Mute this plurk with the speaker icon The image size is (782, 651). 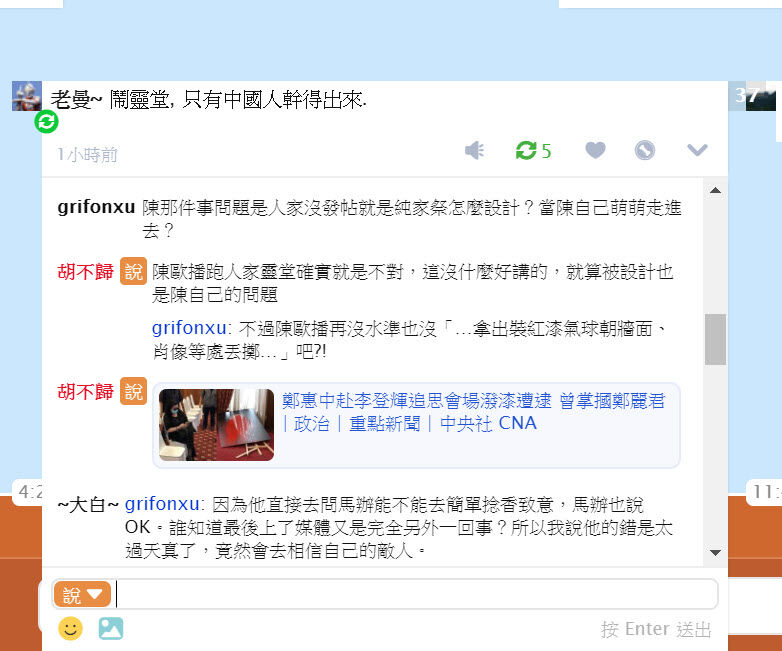[474, 150]
